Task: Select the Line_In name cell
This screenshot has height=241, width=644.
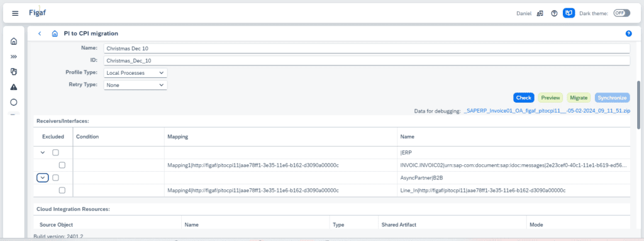Action: click(514, 191)
